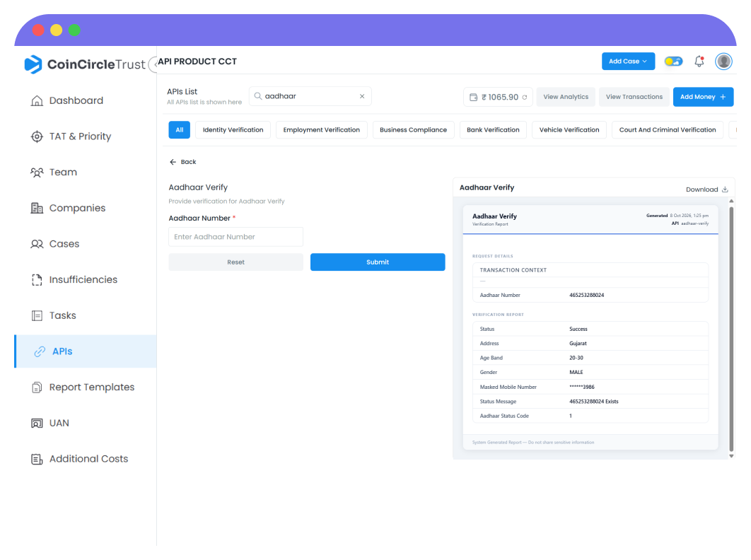Refresh the wallet balance
Viewport: 751px width, 560px height.
click(525, 98)
